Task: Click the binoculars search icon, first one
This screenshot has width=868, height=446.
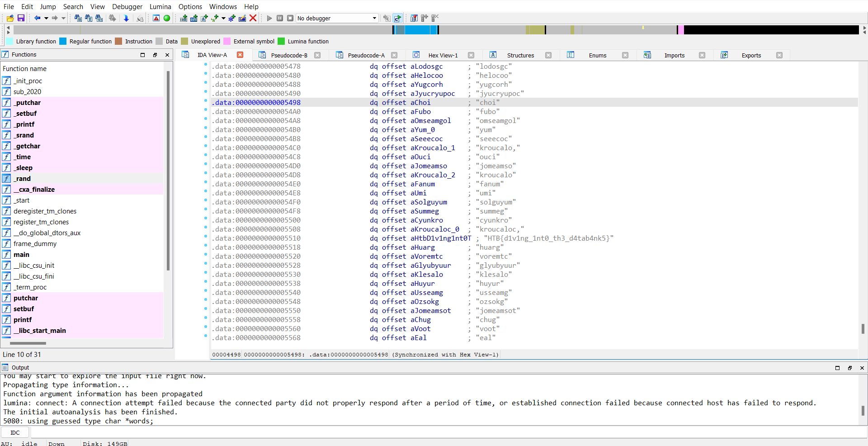Action: pos(78,18)
